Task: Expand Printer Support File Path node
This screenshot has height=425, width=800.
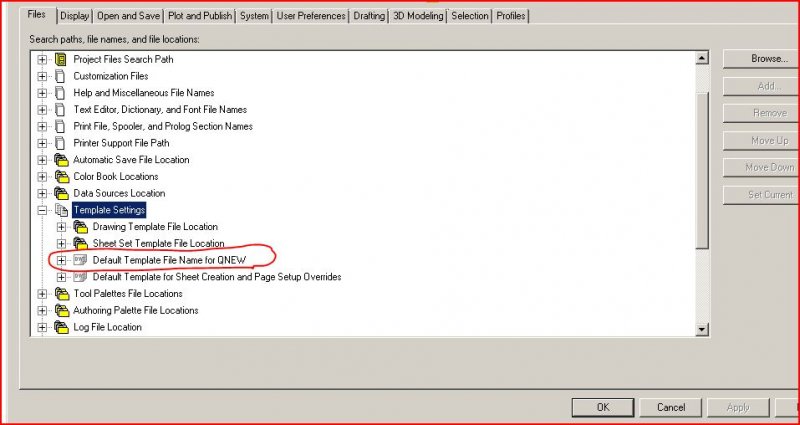Action: (x=42, y=143)
